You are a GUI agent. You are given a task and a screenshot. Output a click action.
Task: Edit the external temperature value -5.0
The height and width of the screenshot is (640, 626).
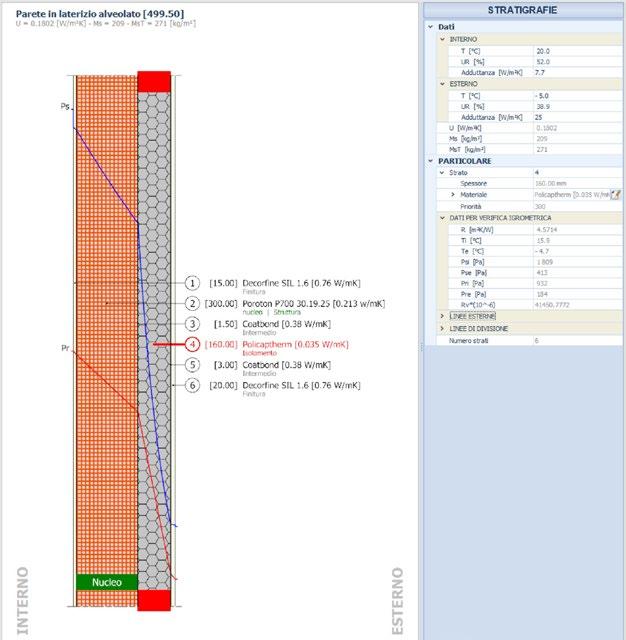coord(578,96)
